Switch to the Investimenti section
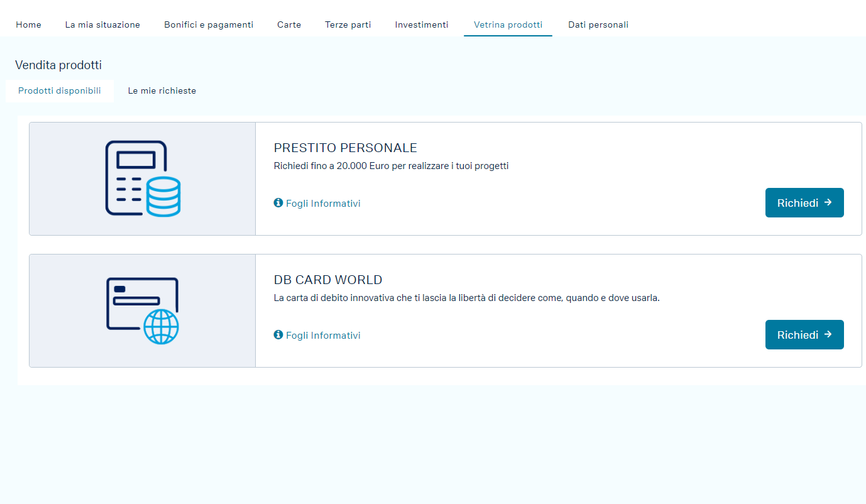 tap(422, 25)
